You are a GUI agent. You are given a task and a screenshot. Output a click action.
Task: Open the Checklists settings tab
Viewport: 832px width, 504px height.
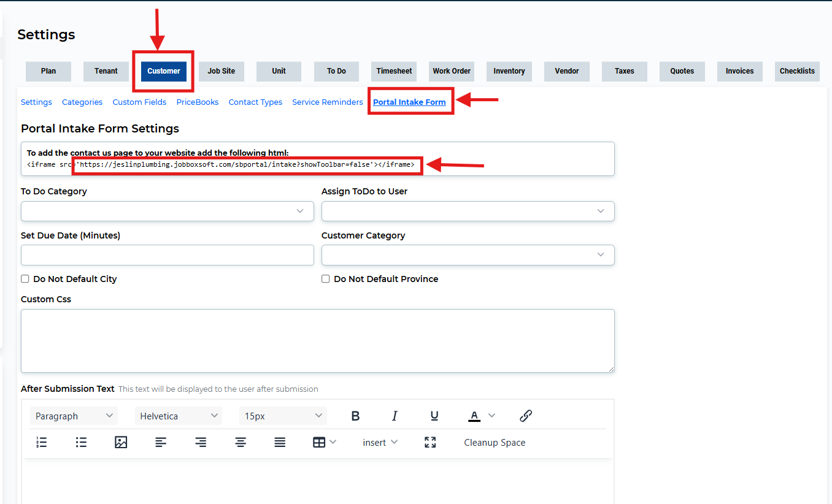pos(797,71)
